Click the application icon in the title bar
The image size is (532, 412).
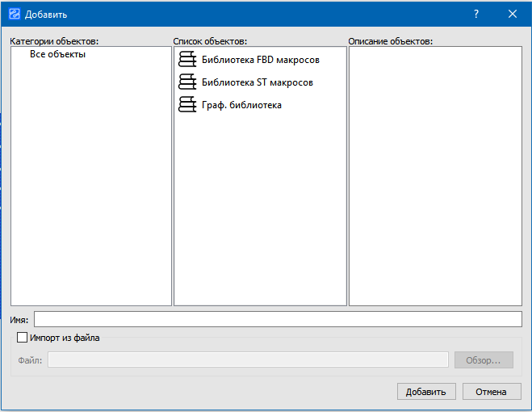click(14, 15)
